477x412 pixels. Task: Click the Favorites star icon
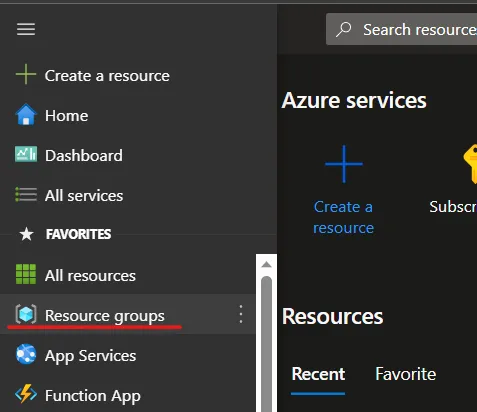pyautogui.click(x=26, y=234)
